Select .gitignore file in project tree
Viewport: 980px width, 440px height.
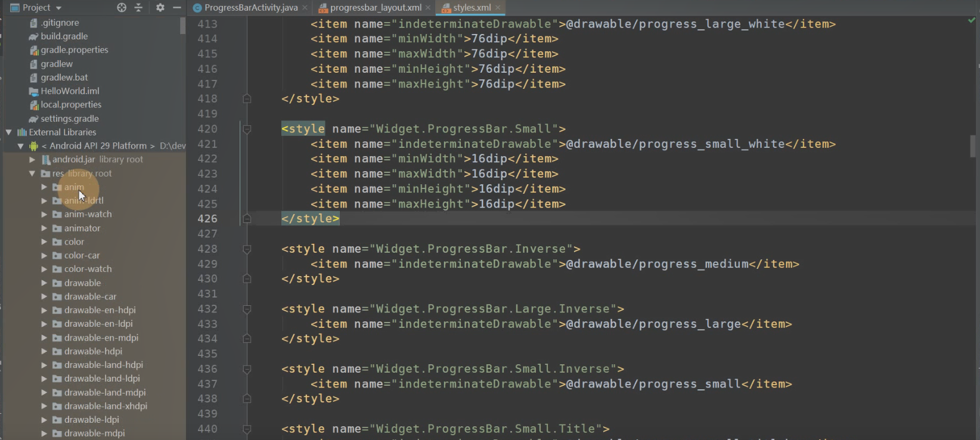60,23
